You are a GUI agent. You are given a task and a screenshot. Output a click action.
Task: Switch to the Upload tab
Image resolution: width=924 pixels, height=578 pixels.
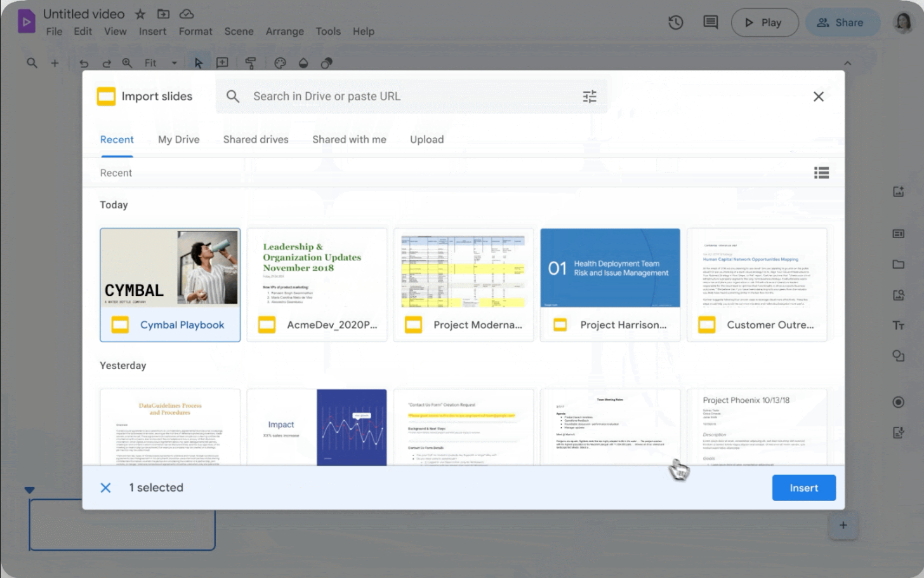(426, 139)
